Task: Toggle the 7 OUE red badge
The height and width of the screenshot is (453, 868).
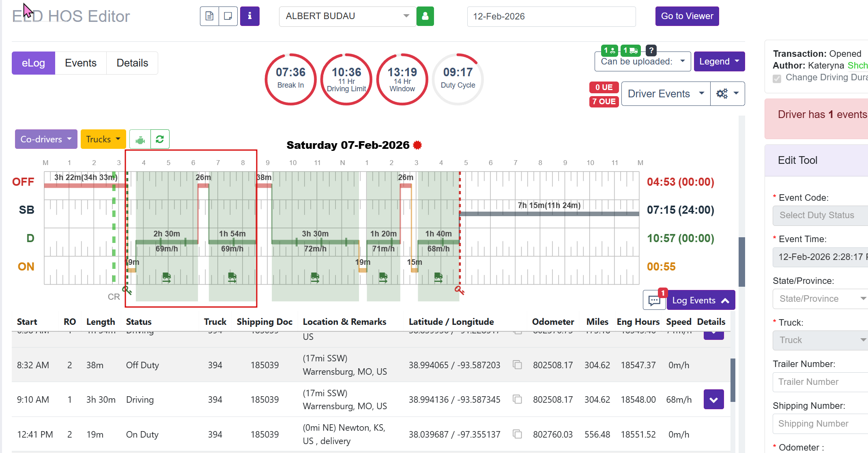Action: point(604,101)
